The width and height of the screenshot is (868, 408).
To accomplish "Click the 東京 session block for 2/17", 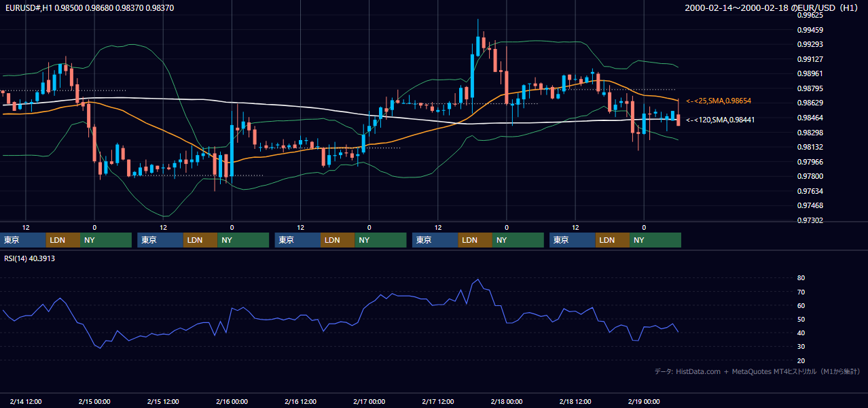I will click(x=435, y=240).
